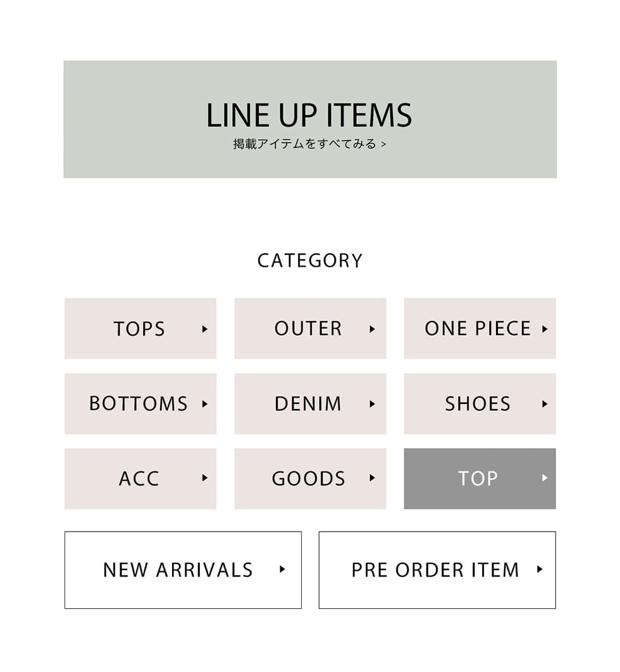Browse the ONE PIECE category
620x672 pixels.
click(x=477, y=329)
